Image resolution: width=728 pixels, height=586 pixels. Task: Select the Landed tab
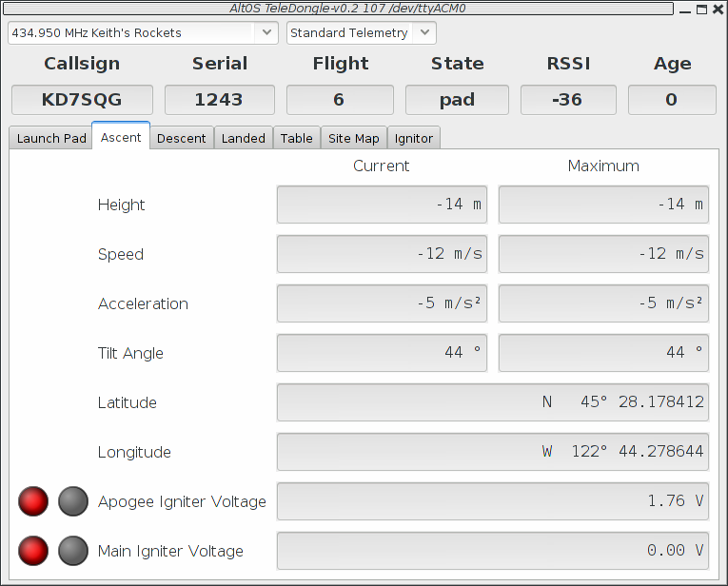(x=243, y=138)
